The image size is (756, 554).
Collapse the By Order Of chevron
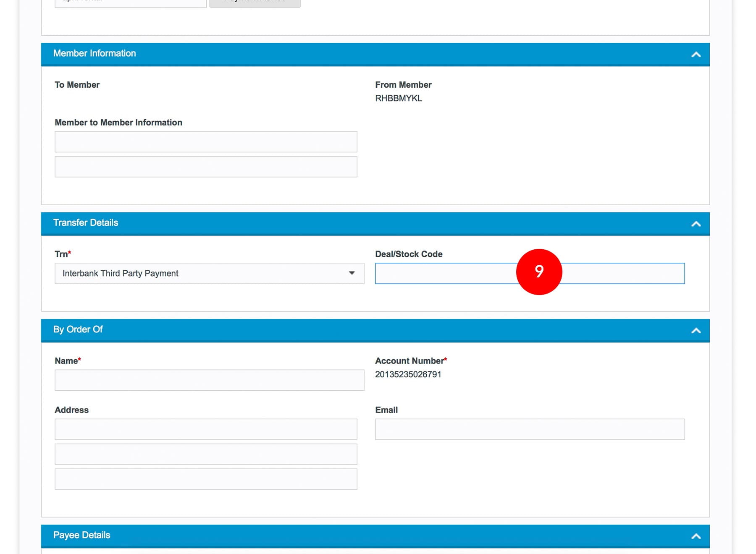[696, 331]
